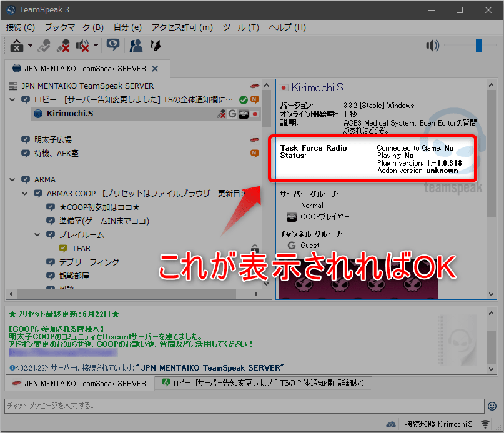The image size is (504, 433).
Task: Collapse the プレイルーム channel chevron
Action: [37, 235]
